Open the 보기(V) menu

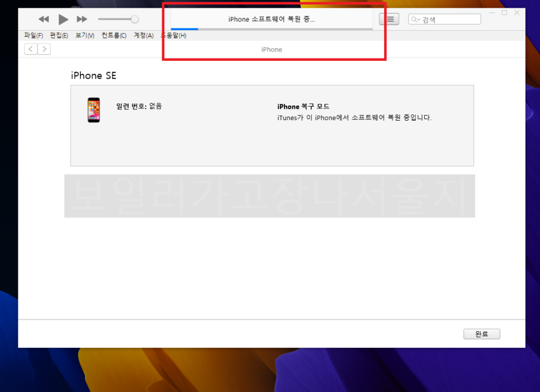point(85,36)
